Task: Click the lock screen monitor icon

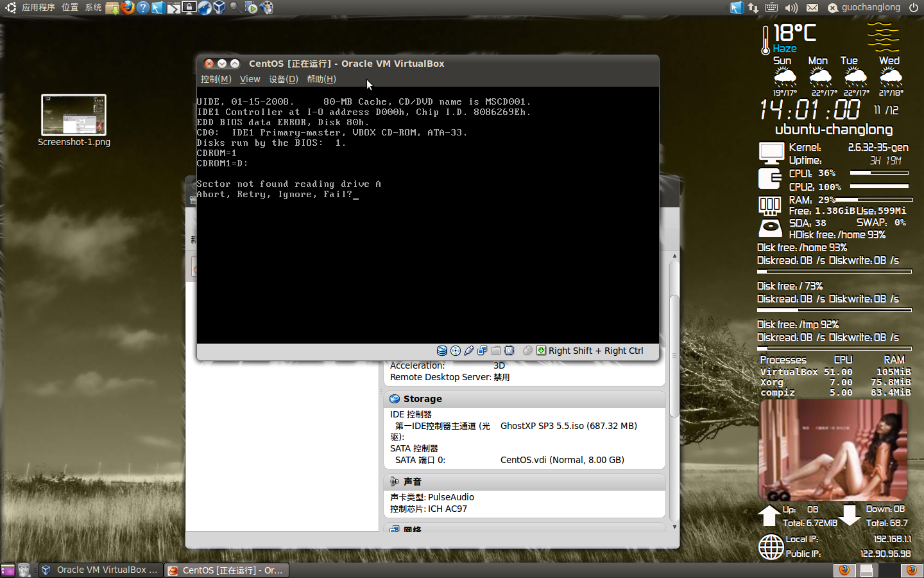Action: pyautogui.click(x=189, y=8)
